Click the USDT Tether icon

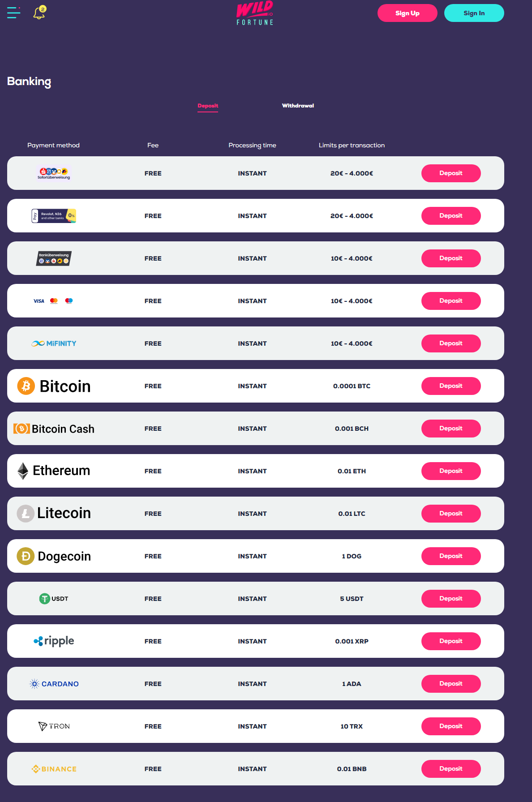(45, 599)
